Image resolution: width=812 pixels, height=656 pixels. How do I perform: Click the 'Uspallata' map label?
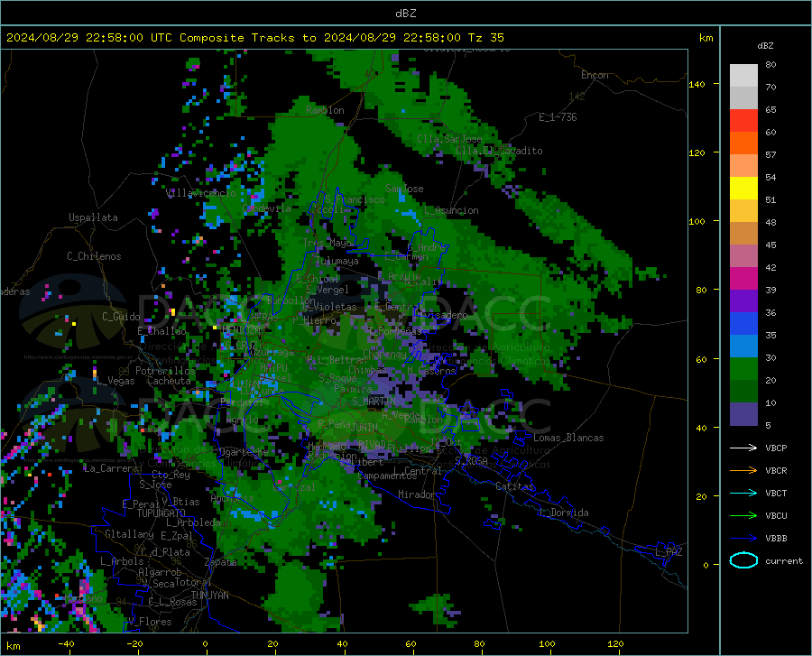click(93, 217)
